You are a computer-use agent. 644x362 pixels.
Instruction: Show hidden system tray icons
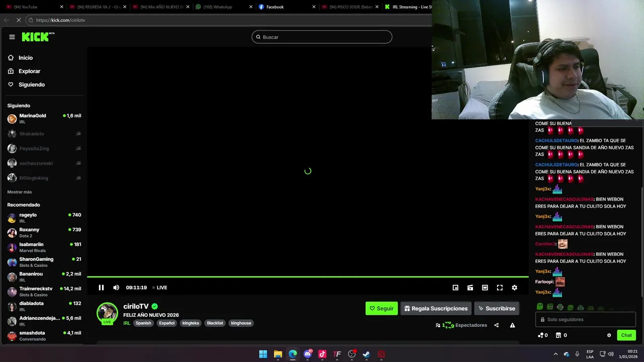pyautogui.click(x=555, y=354)
